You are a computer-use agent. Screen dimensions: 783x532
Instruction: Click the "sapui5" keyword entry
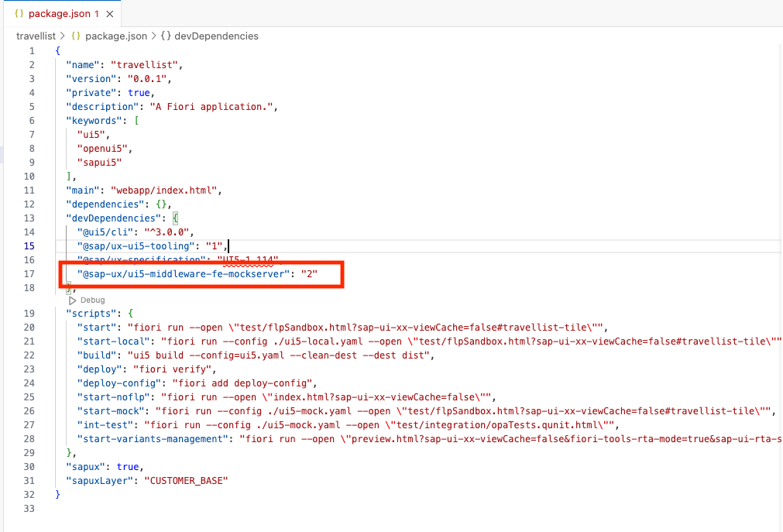99,163
